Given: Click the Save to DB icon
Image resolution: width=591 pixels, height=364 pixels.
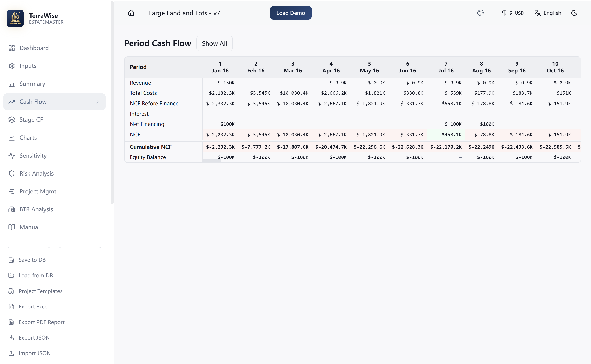Looking at the screenshot, I should [x=11, y=260].
